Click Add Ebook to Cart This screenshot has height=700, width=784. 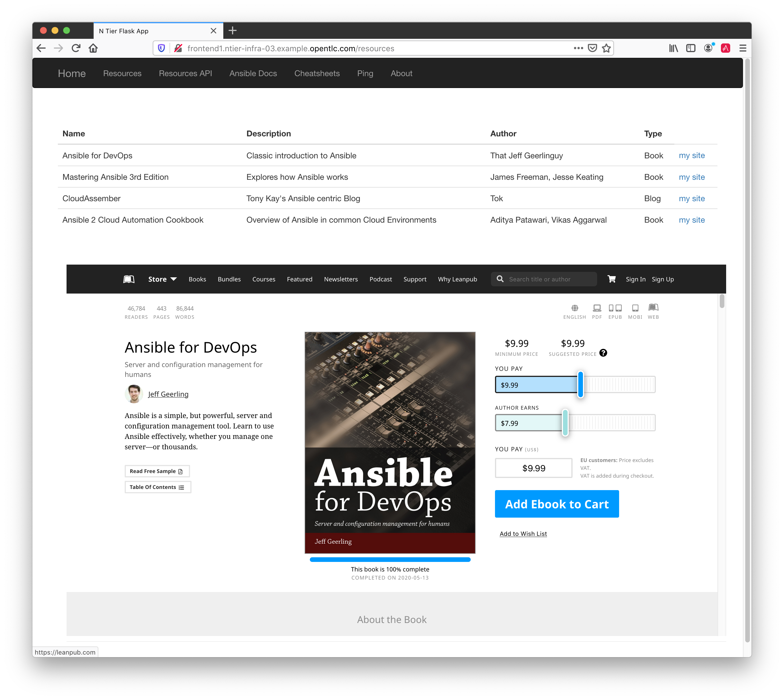[x=557, y=504]
